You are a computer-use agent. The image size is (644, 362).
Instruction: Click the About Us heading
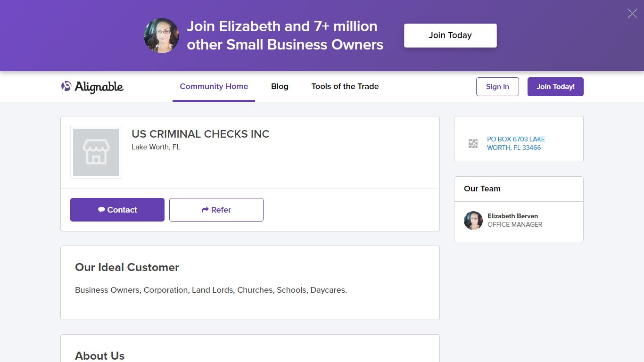coord(99,356)
